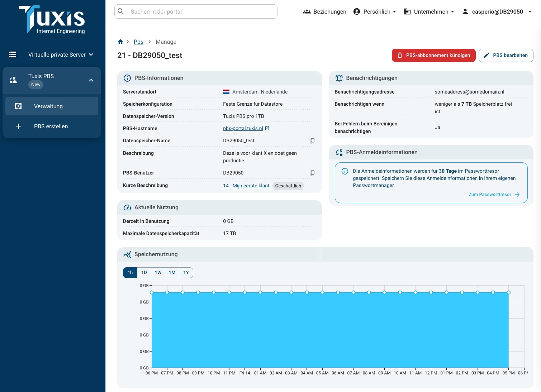Screen dimensions: 541x392
Task: Click the Tuxis Internet Engineering logo
Action: (52, 20)
